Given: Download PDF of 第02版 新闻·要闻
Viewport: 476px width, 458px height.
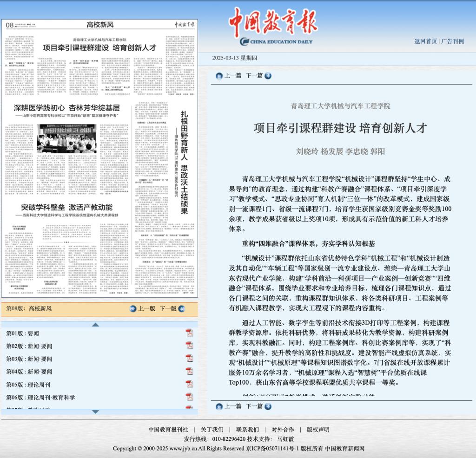Looking at the screenshot, I should 189,346.
